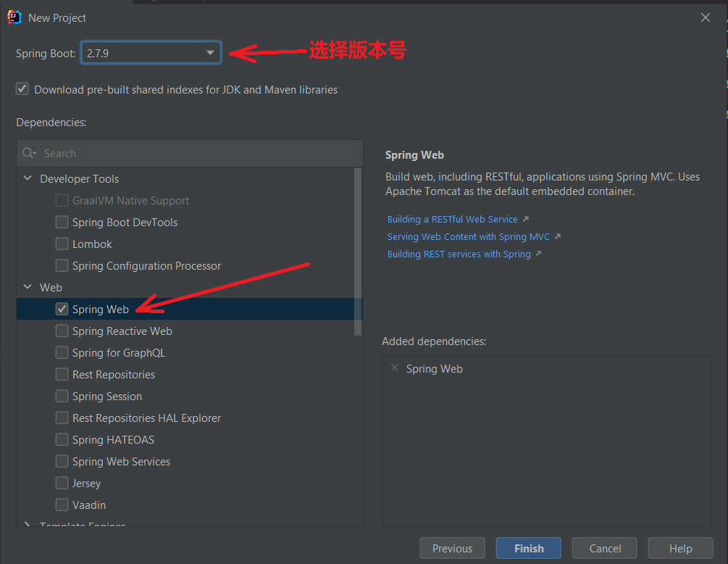Image resolution: width=728 pixels, height=564 pixels.
Task: Select the Spring HATEOAS row label
Action: [113, 439]
